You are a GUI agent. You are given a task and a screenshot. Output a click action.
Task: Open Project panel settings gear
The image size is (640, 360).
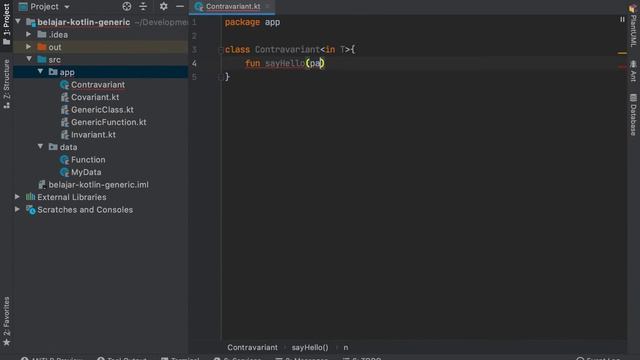(x=163, y=7)
